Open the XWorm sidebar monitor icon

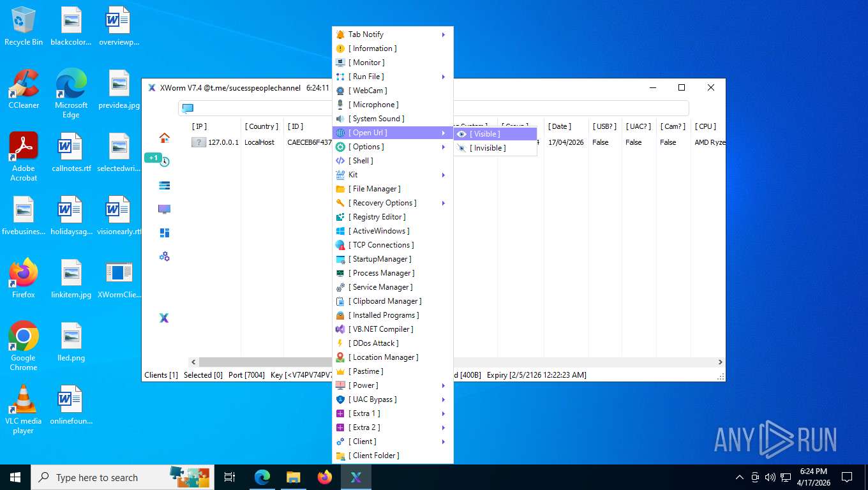pos(164,209)
